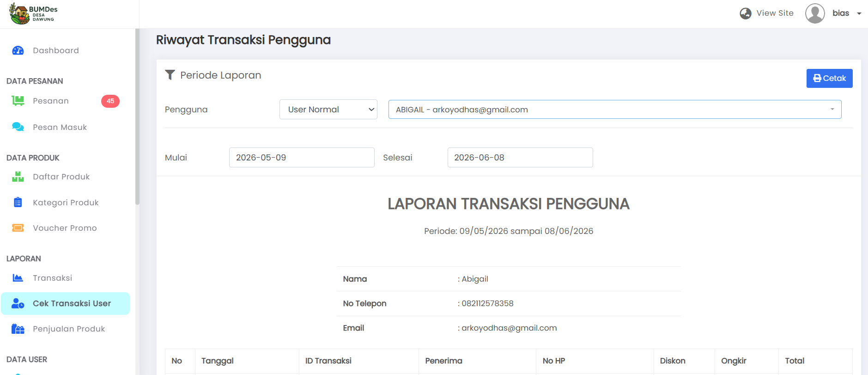
Task: Click the name value Abigail
Action: point(475,279)
